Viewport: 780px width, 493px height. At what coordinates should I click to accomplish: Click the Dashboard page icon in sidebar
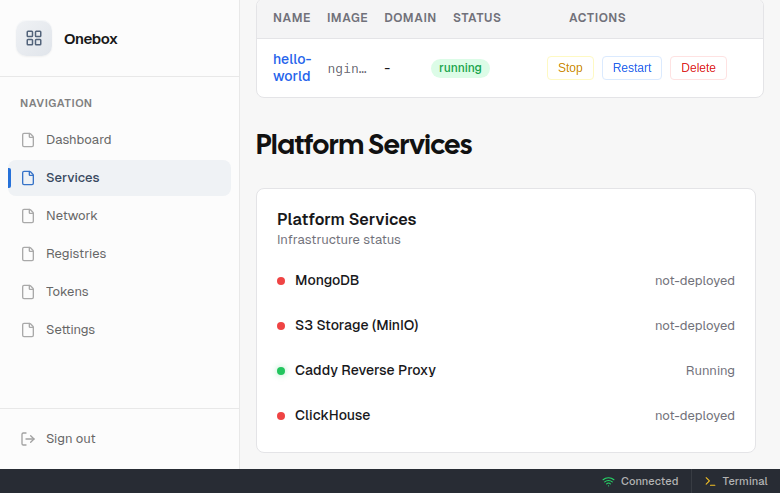[x=28, y=140]
